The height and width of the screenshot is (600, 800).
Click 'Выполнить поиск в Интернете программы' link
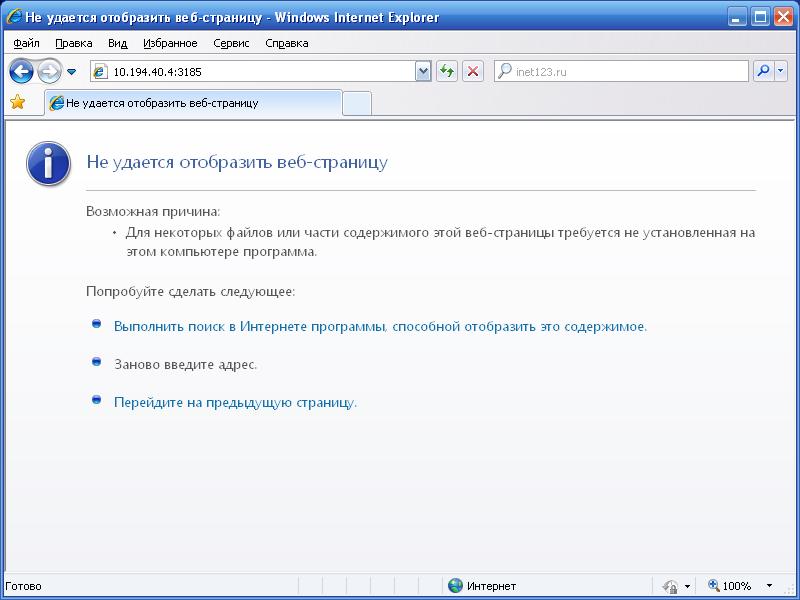pos(380,326)
